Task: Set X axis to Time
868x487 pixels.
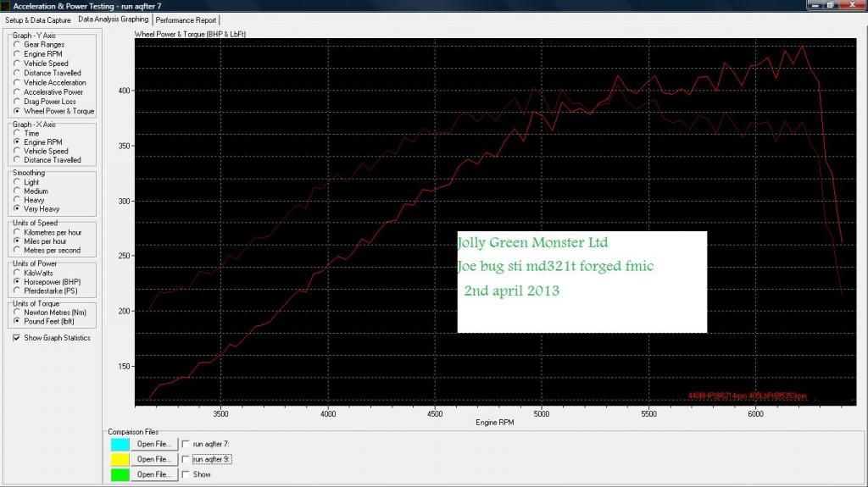Action: coord(17,134)
